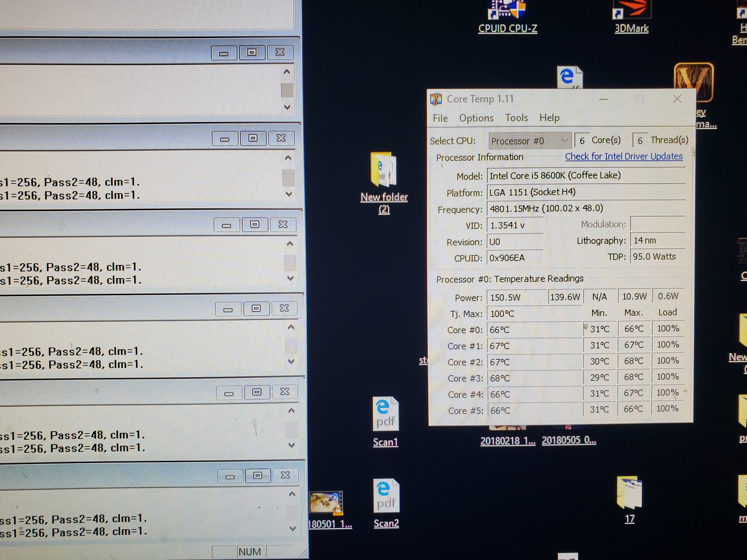Open the Tools menu in Core Temp
The height and width of the screenshot is (560, 747).
click(516, 118)
